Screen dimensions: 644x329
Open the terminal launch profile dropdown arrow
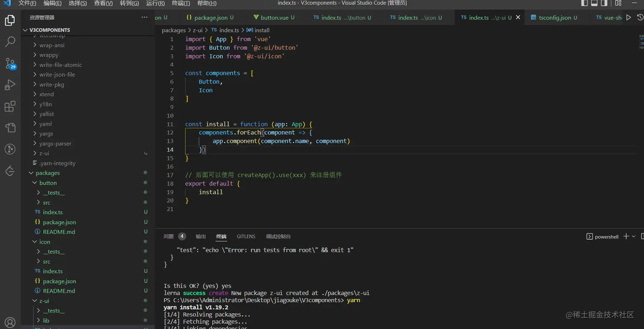pyautogui.click(x=634, y=237)
